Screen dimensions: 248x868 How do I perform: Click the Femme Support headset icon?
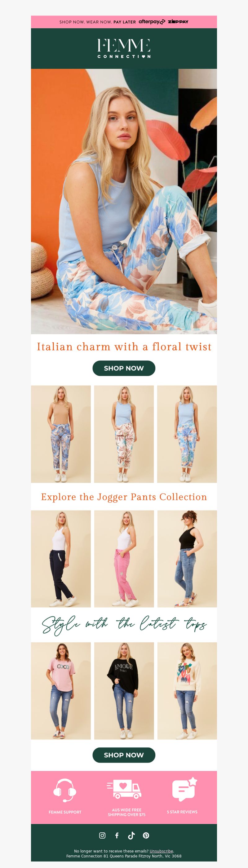point(65,790)
